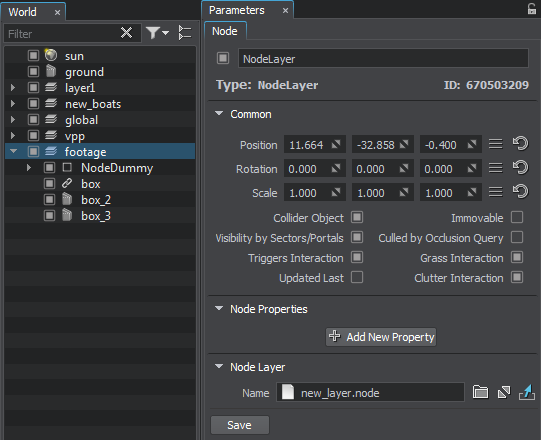Toggle the Collider Object checkbox
This screenshot has width=541, height=440.
tap(357, 218)
